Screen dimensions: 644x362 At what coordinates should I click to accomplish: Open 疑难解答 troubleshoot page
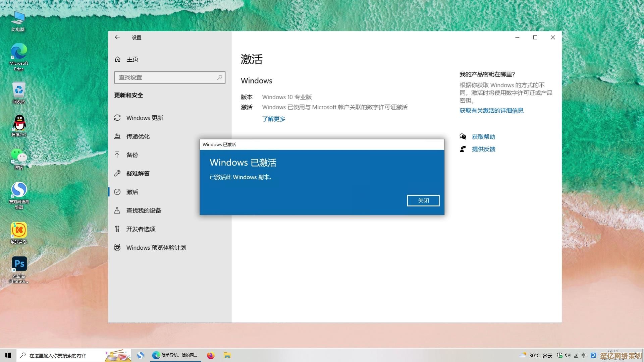click(x=138, y=173)
